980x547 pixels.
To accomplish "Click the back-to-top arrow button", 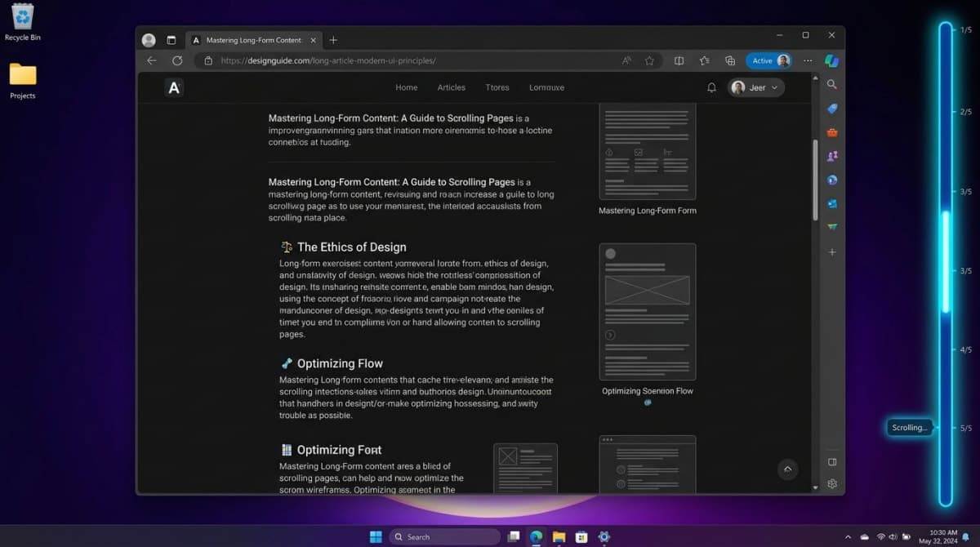I will click(x=787, y=469).
